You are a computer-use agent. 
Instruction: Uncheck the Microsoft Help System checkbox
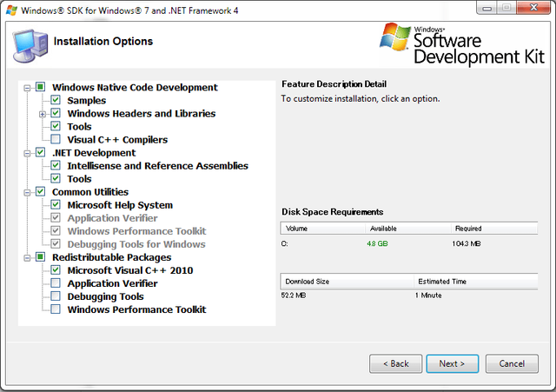[x=56, y=204]
